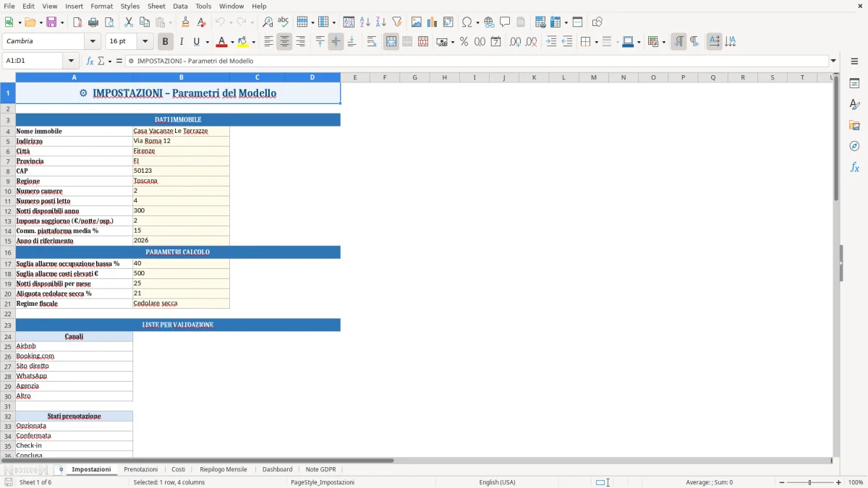Expand the formula bar

coord(833,61)
